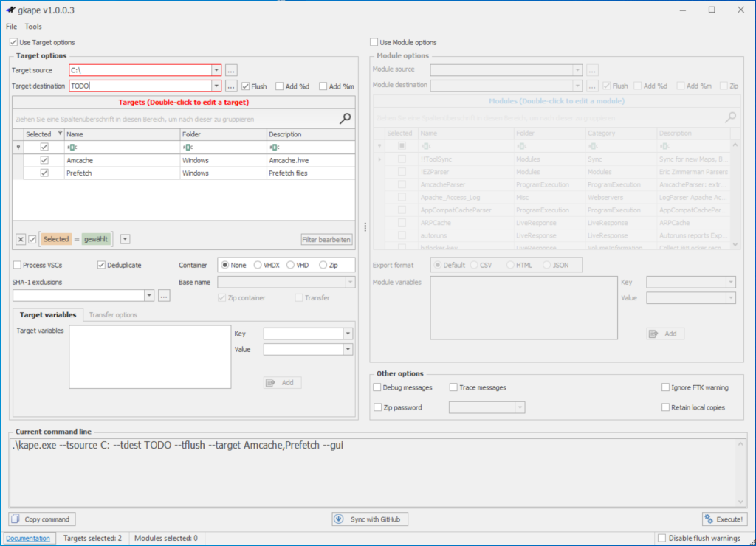The height and width of the screenshot is (546, 756).
Task: Sort targets by the Name column header
Action: pyautogui.click(x=122, y=134)
